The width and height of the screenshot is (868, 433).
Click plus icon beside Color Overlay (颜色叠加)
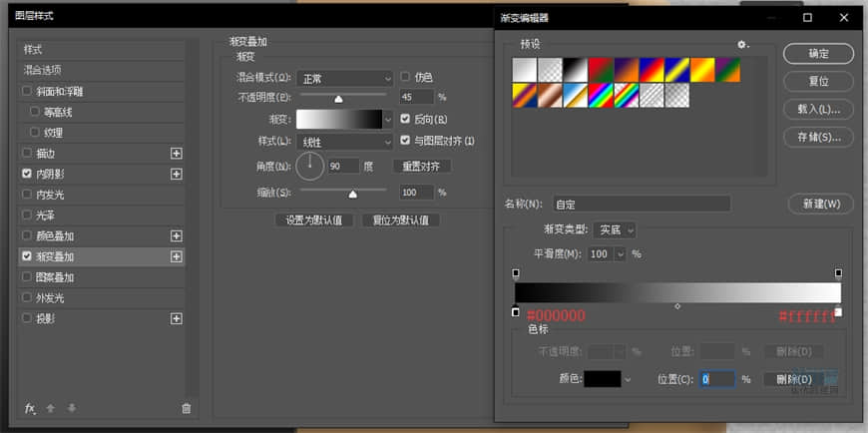(x=176, y=236)
